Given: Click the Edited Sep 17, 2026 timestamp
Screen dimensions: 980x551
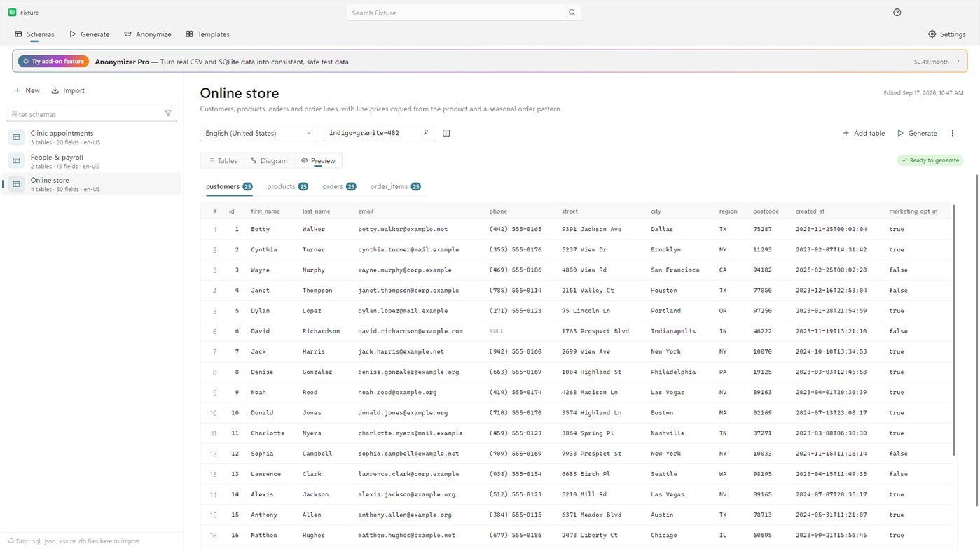Looking at the screenshot, I should [923, 93].
